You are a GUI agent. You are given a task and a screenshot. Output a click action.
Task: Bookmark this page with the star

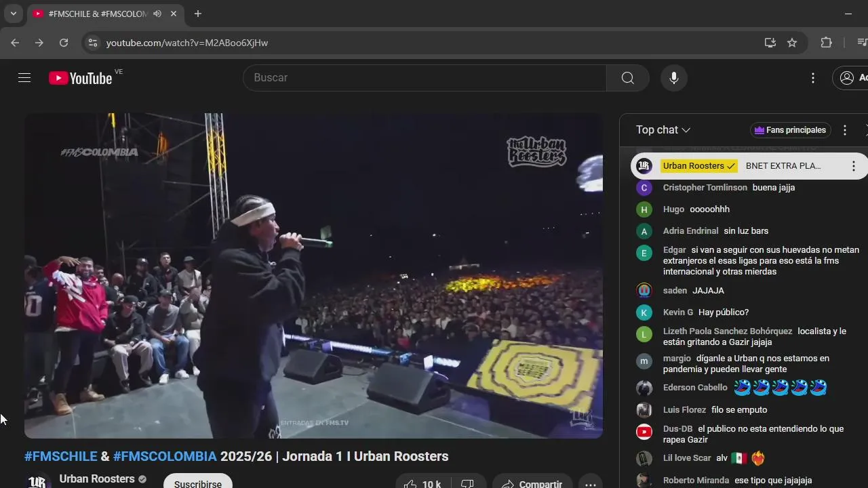(792, 43)
